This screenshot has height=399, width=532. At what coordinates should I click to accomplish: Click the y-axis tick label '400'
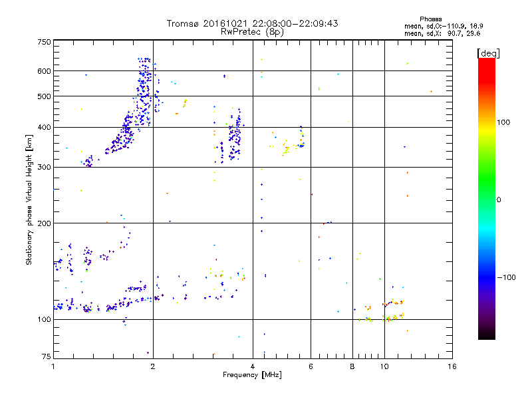point(44,128)
